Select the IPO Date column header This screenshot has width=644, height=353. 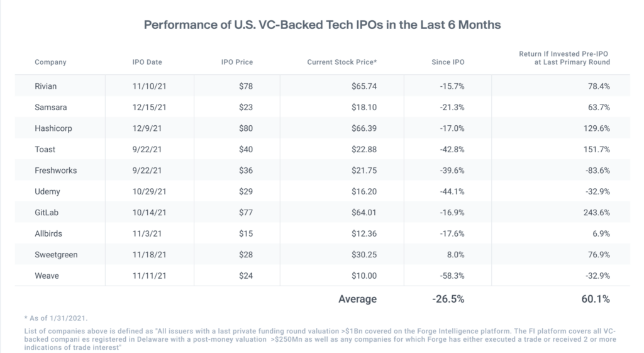(x=147, y=62)
